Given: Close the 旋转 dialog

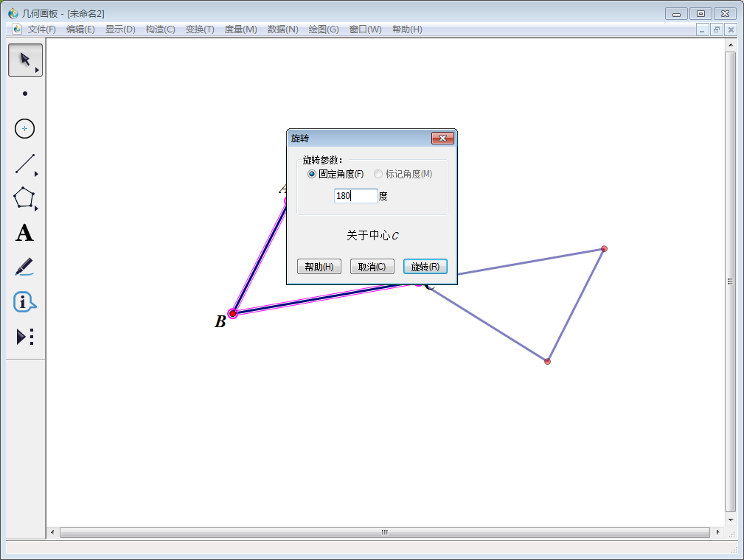Looking at the screenshot, I should [442, 138].
